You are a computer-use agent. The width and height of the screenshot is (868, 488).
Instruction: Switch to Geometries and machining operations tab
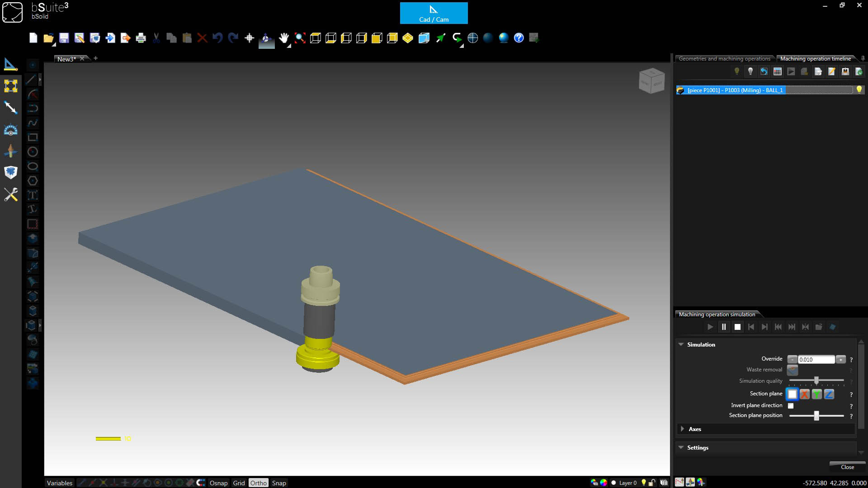click(x=724, y=59)
